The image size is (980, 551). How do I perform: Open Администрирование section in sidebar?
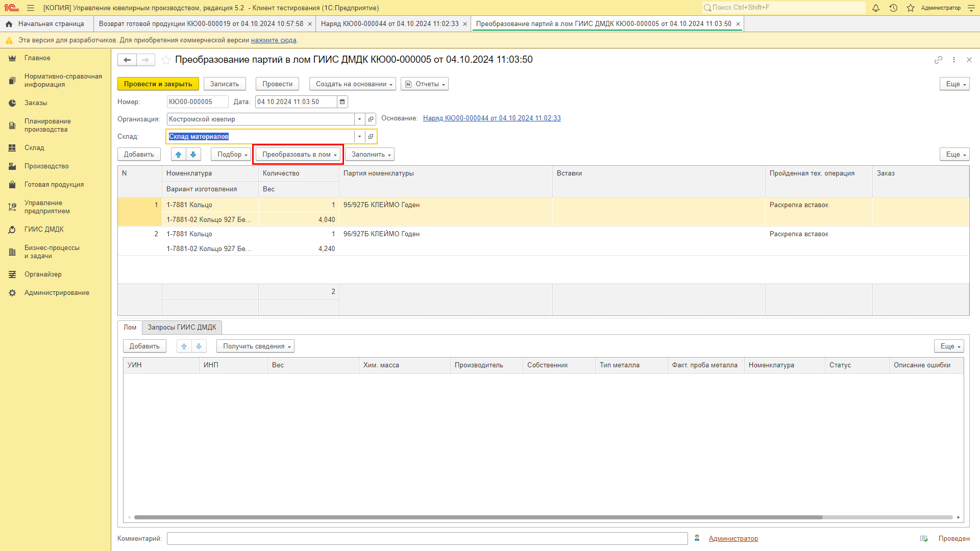57,293
